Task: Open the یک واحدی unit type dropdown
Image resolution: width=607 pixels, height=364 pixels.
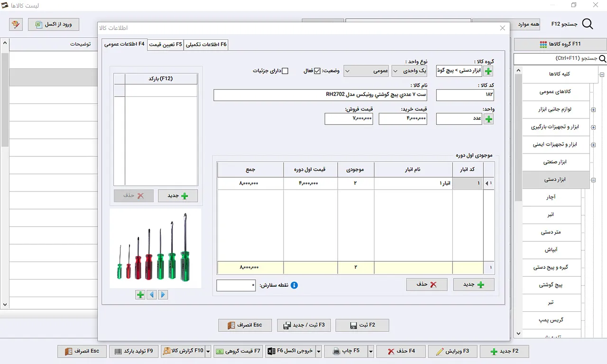Action: [x=409, y=71]
